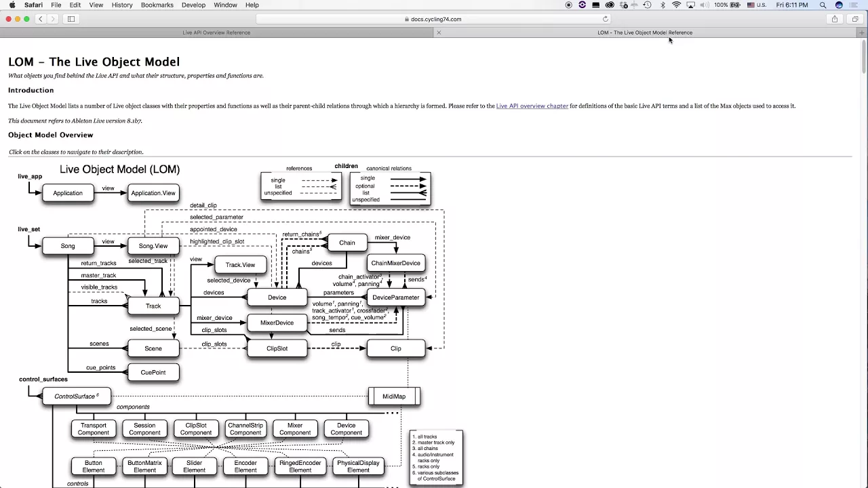Click the Chain class box
Image resolution: width=868 pixels, height=488 pixels.
[347, 243]
